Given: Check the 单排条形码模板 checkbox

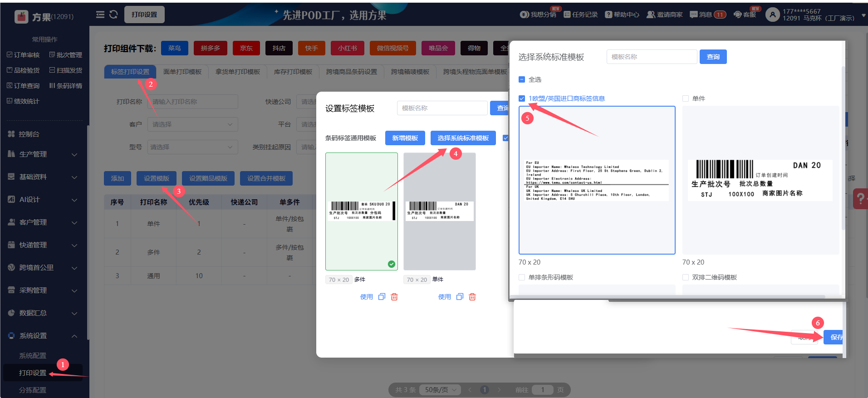Looking at the screenshot, I should pyautogui.click(x=522, y=277).
